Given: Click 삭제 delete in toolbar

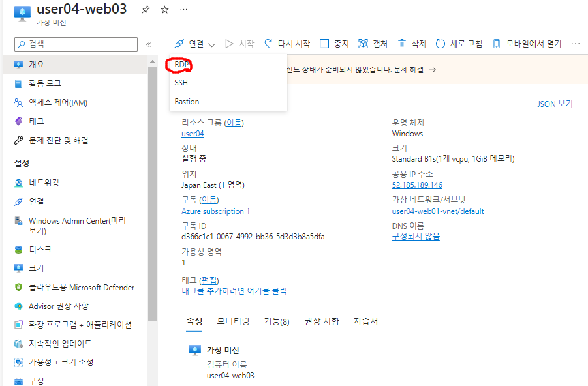Looking at the screenshot, I should pyautogui.click(x=412, y=44).
